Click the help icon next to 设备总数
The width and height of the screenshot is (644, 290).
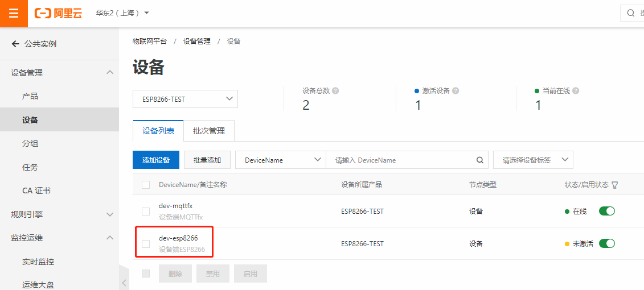coord(335,90)
